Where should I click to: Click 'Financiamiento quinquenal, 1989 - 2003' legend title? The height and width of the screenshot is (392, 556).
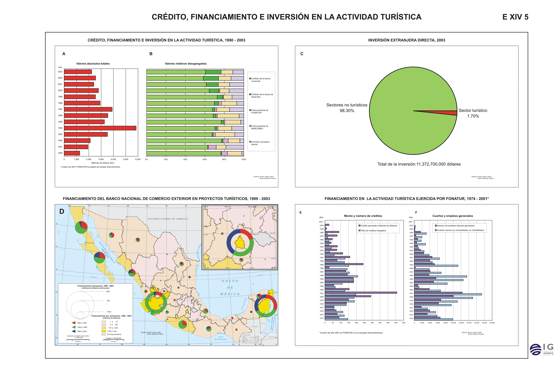pos(95,286)
